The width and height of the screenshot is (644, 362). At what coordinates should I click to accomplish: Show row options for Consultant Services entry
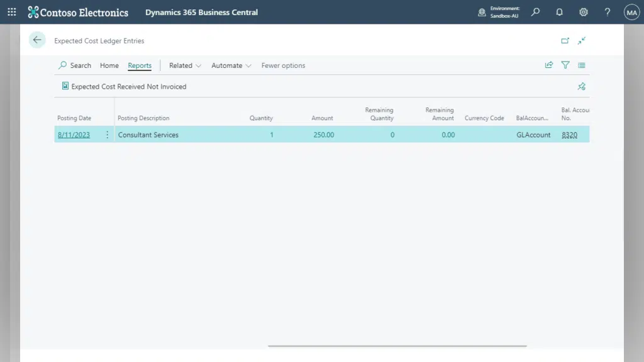107,135
